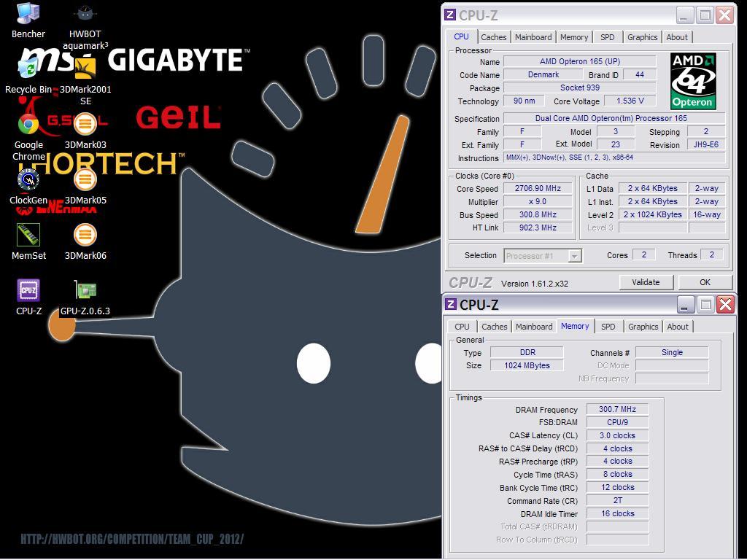Image resolution: width=747 pixels, height=560 pixels.
Task: Select the Recycle Bin icon
Action: [28, 76]
